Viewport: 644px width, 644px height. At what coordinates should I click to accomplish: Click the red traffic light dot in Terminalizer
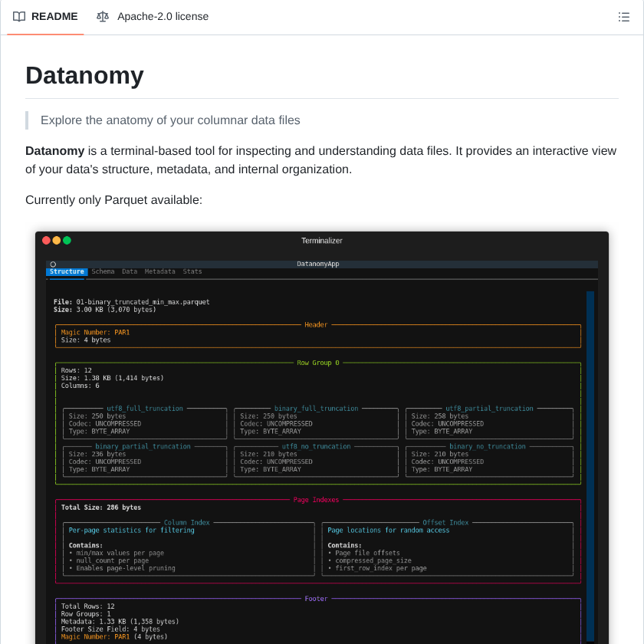point(45,240)
